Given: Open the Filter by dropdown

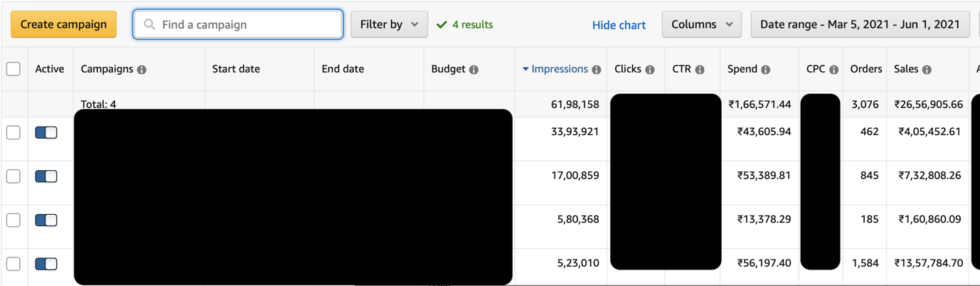Looking at the screenshot, I should (389, 24).
